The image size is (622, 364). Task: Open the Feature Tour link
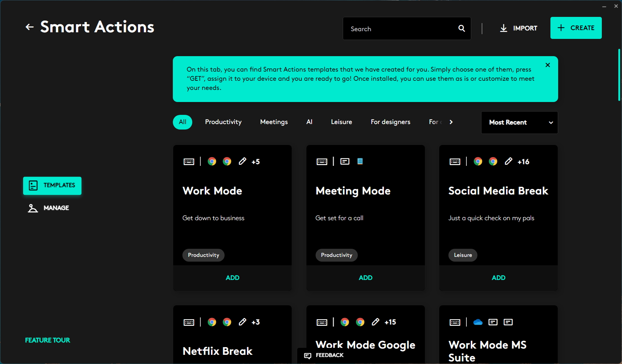pyautogui.click(x=47, y=340)
